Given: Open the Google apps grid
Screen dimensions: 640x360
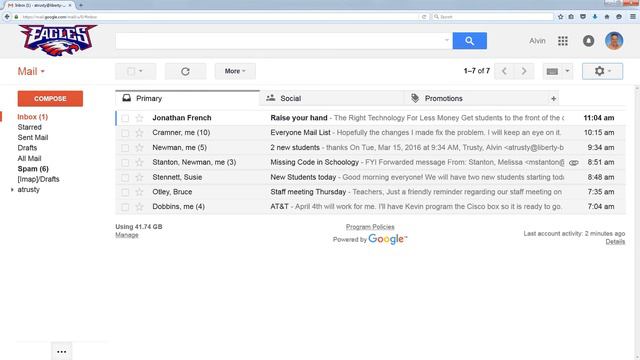Looking at the screenshot, I should tap(563, 41).
